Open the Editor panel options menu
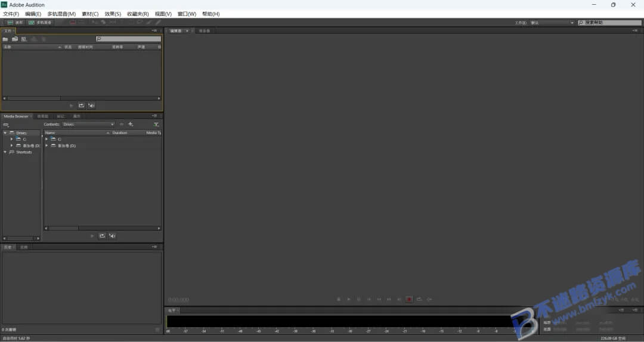The height and width of the screenshot is (342, 644). click(x=635, y=30)
